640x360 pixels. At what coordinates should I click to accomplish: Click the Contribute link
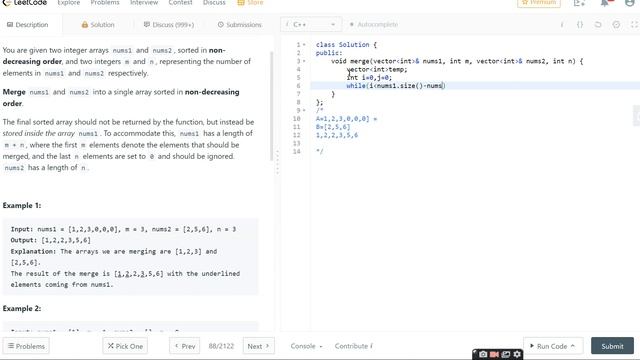pos(353,346)
